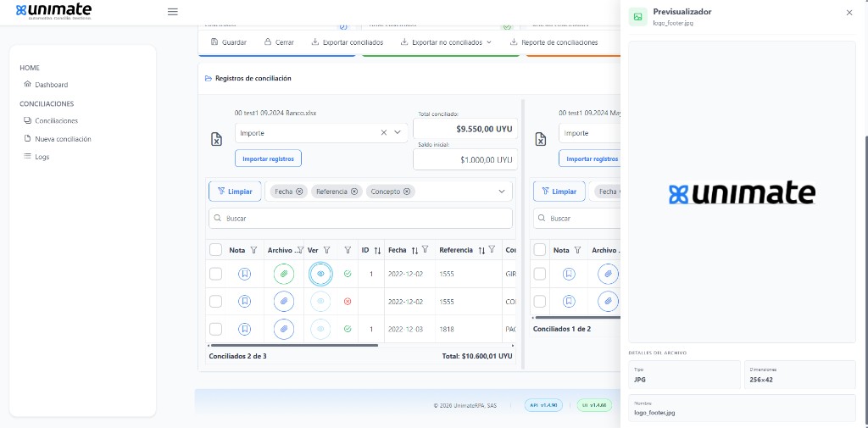Close the Previsualizador panel
The width and height of the screenshot is (868, 428).
(849, 13)
